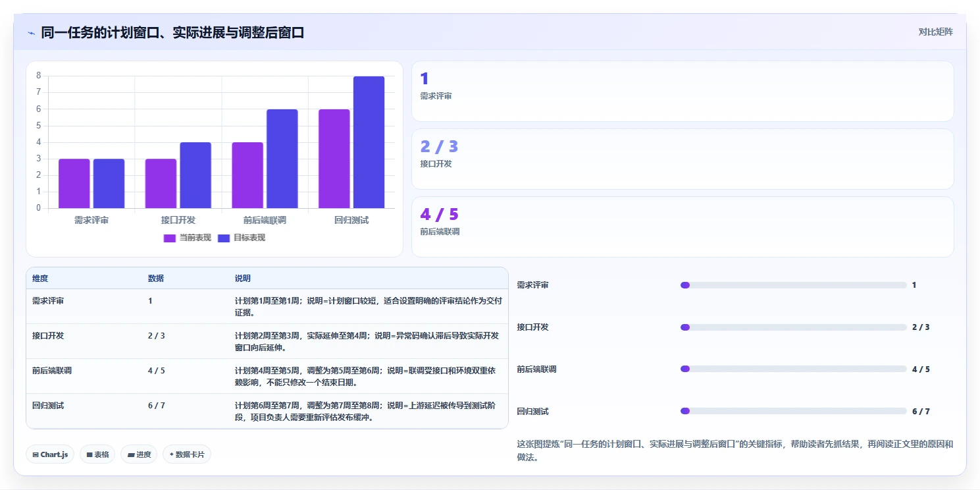This screenshot has height=490, width=980.
Task: Click the 数据卡片 chip
Action: (187, 454)
